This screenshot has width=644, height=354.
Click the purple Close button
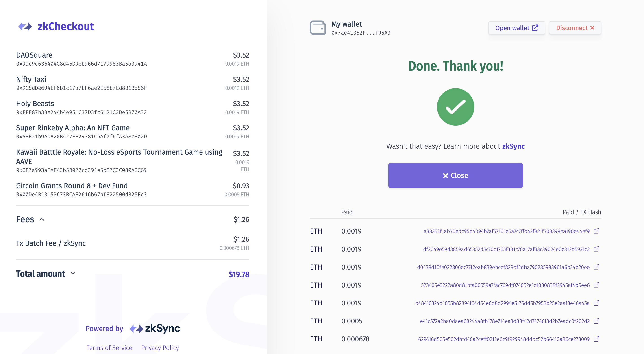coord(455,175)
